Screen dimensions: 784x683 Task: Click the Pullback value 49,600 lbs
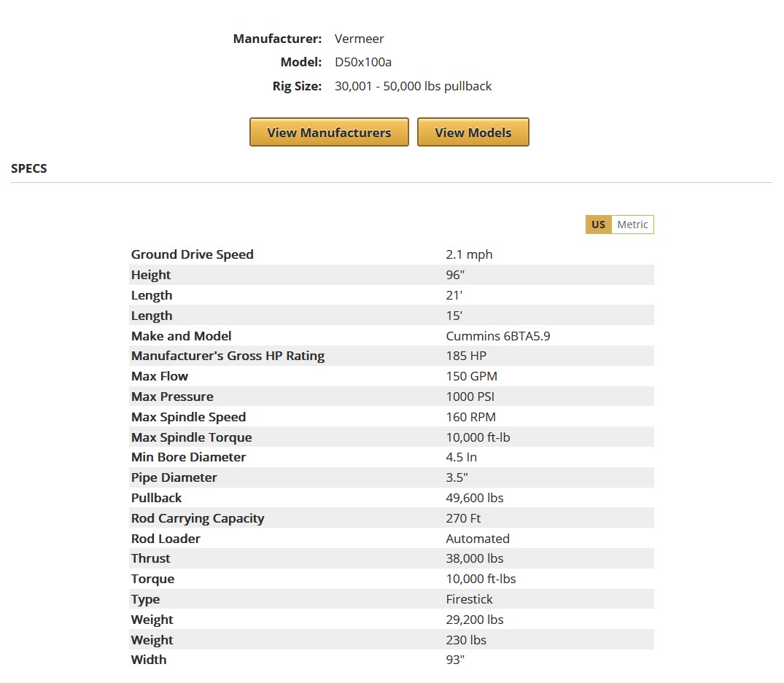tap(474, 498)
